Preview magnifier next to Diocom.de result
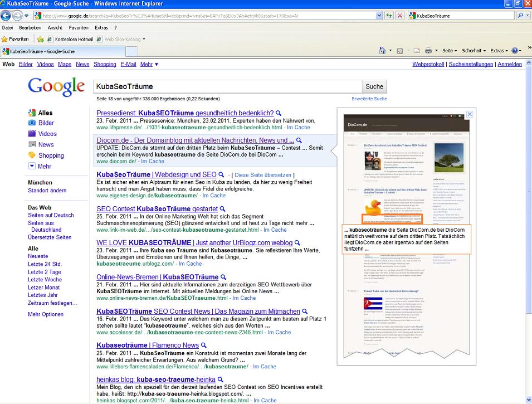The width and height of the screenshot is (532, 404). 299,140
